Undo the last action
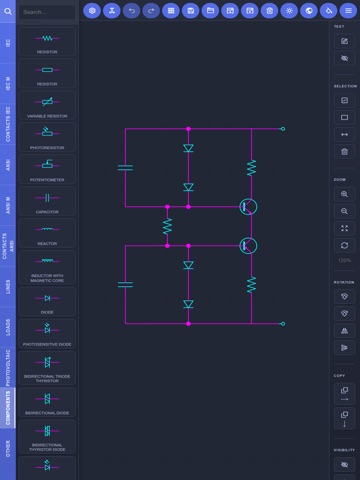Viewport: 360px width, 480px height. point(131,11)
